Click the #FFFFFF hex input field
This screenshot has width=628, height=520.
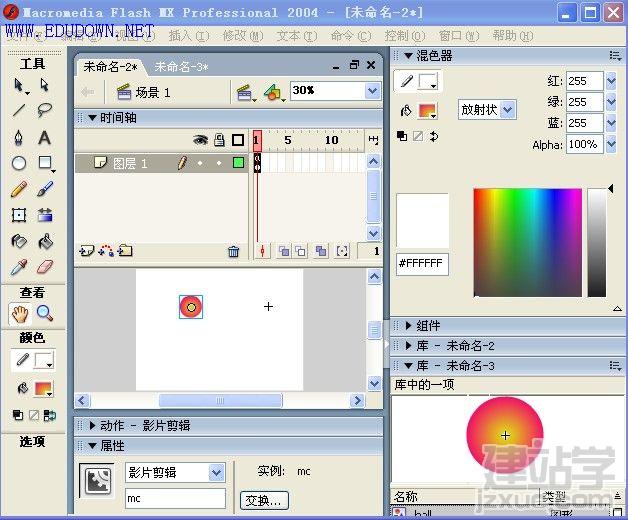422,264
